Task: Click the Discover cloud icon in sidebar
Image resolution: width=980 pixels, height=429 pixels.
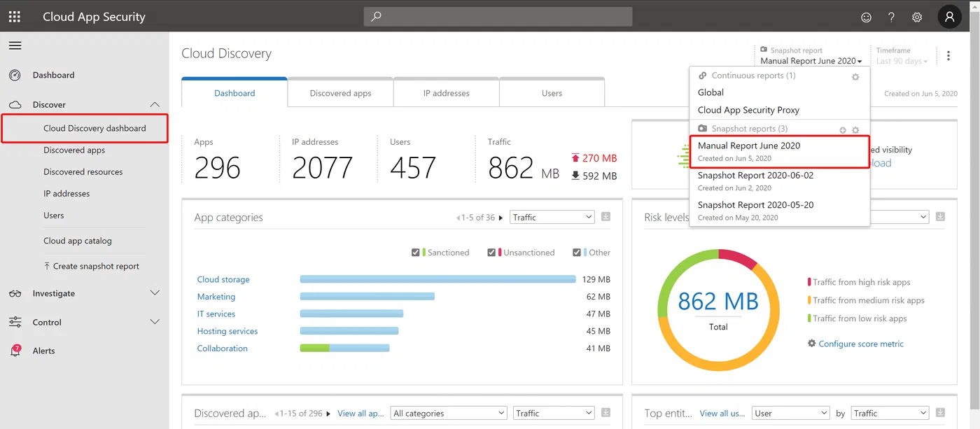Action: click(x=15, y=105)
